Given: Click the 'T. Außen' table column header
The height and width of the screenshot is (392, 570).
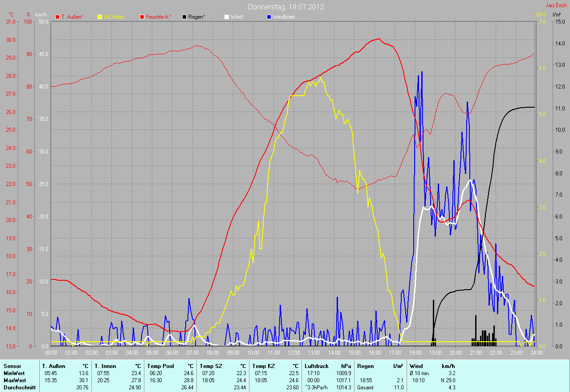Looking at the screenshot, I should 54,366.
